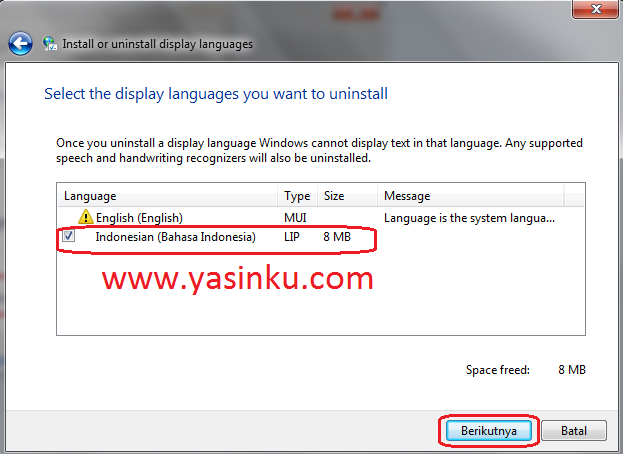Click the Batal button
623x454 pixels.
pyautogui.click(x=574, y=431)
